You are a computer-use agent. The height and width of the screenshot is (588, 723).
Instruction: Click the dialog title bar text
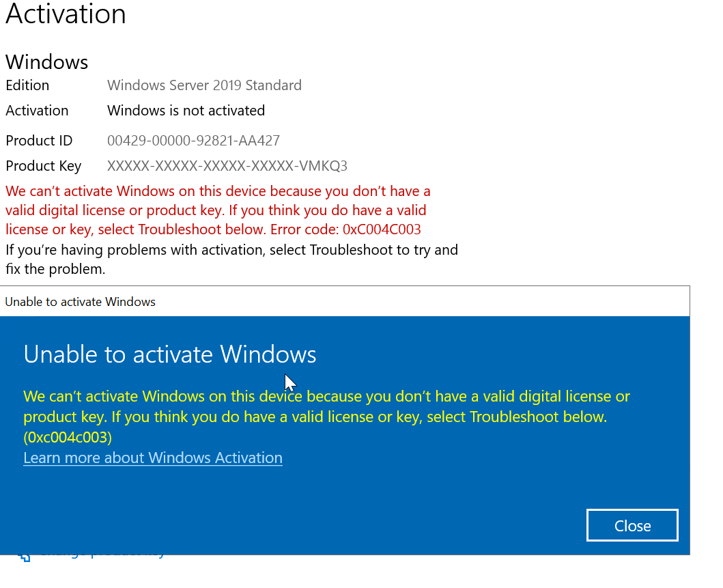tap(81, 302)
